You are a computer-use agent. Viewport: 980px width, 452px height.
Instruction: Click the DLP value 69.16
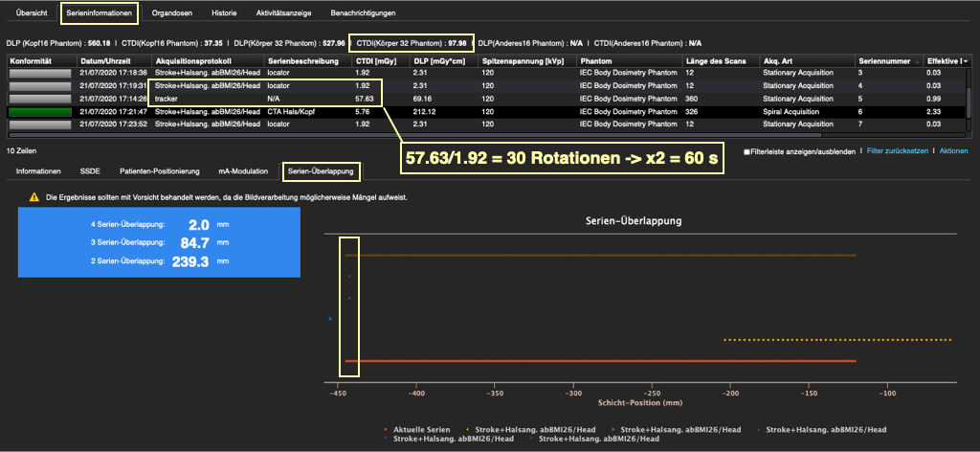tap(422, 99)
